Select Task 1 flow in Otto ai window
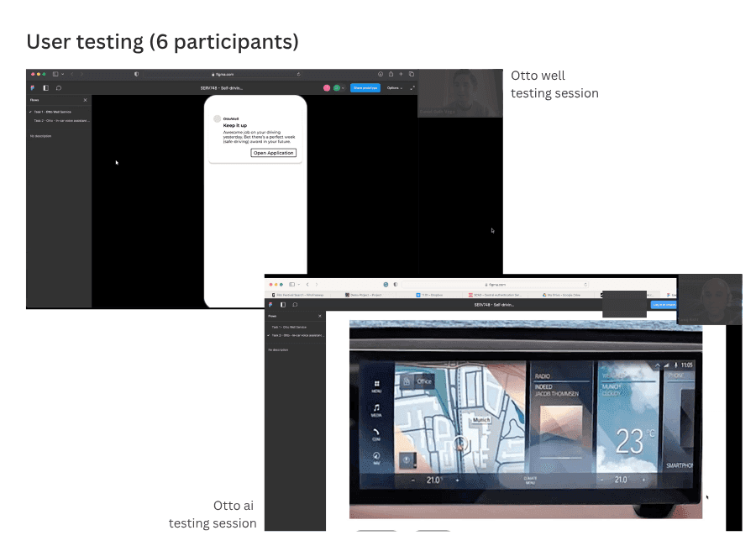 pyautogui.click(x=289, y=327)
